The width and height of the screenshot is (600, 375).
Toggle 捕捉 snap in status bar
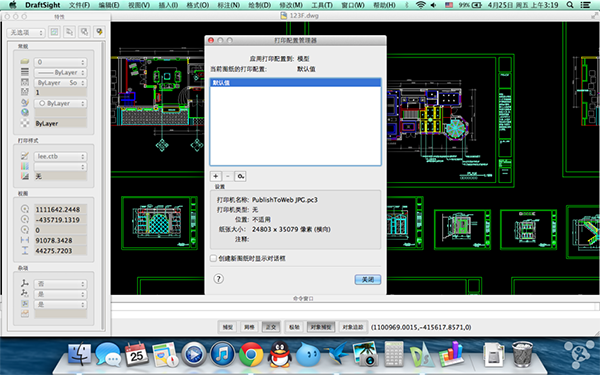point(228,327)
